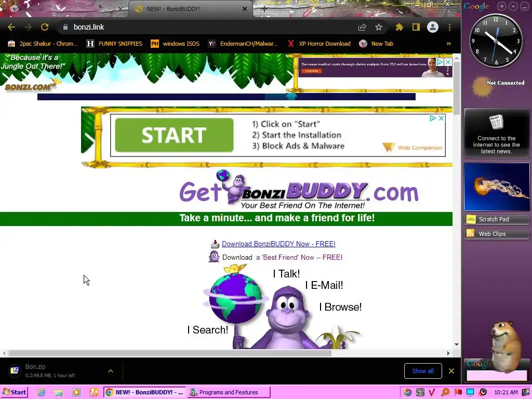This screenshot has width=532, height=399.
Task: Open a new Chrome tab with plus
Action: coord(264,9)
